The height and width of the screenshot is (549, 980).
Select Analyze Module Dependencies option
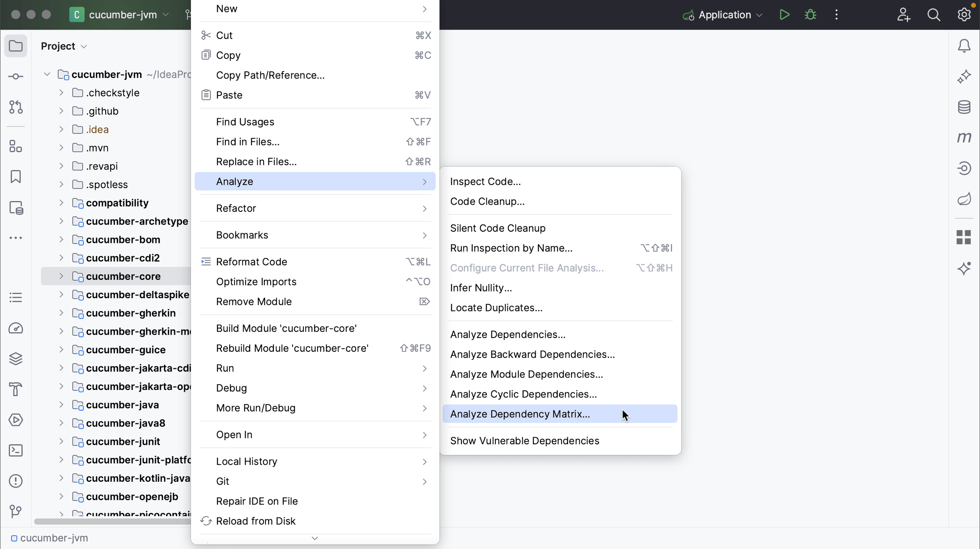[x=526, y=374]
